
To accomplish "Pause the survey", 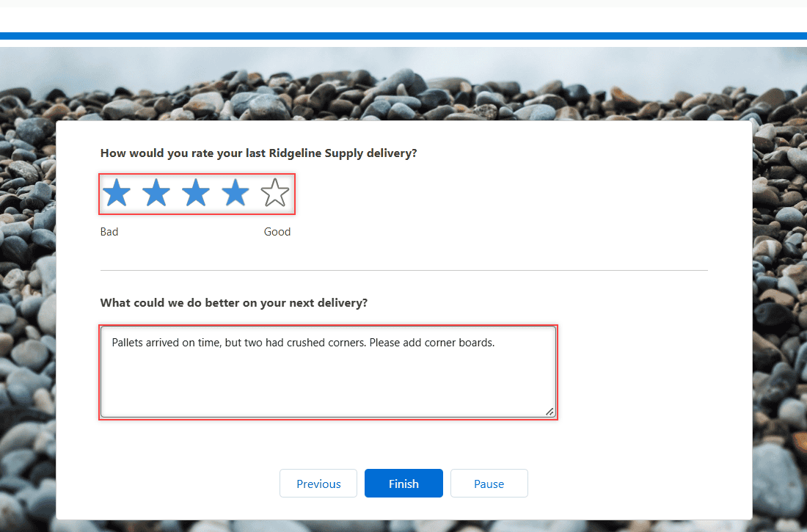I will (x=489, y=483).
